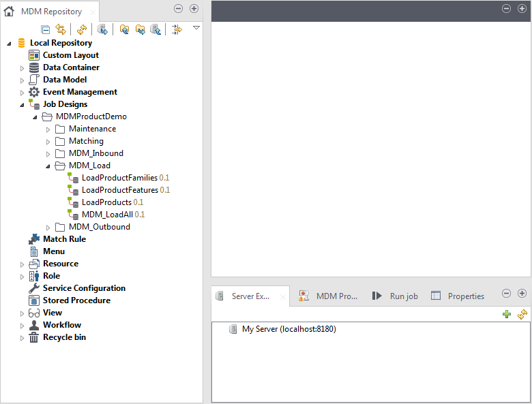Close the Server Explorer tab
532x404 pixels.
click(x=282, y=297)
